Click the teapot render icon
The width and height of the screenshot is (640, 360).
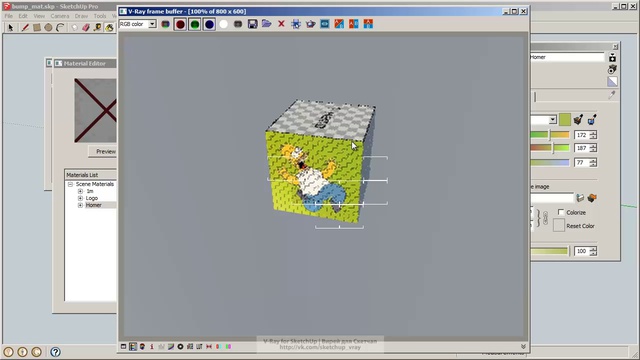point(310,24)
